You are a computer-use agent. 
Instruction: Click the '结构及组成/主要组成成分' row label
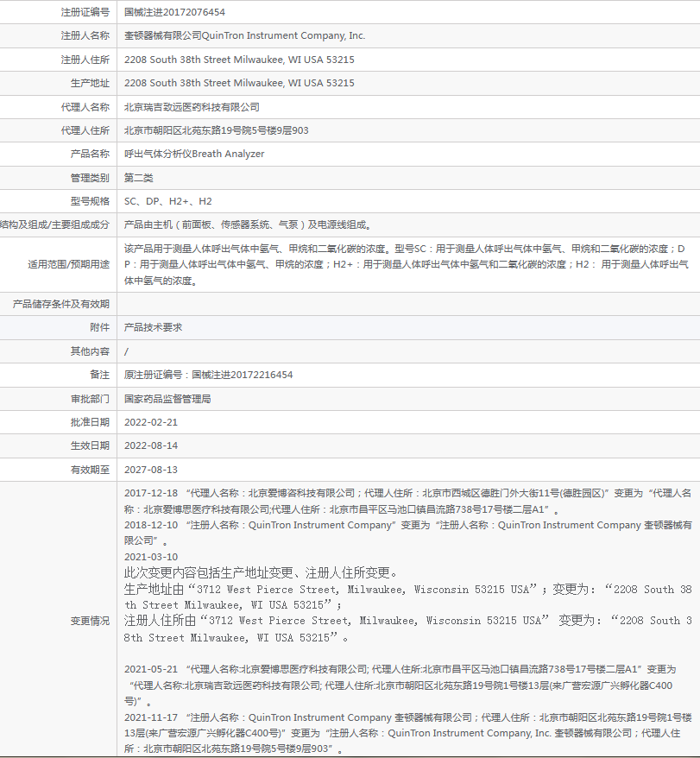click(x=54, y=224)
